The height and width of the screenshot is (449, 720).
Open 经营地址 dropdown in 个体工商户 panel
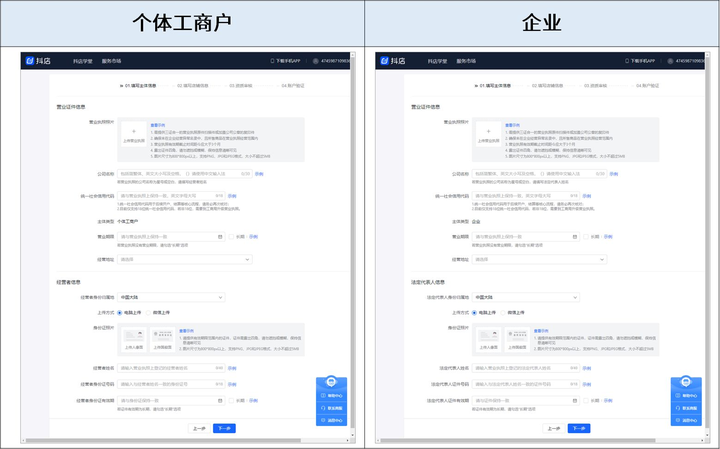(x=185, y=259)
